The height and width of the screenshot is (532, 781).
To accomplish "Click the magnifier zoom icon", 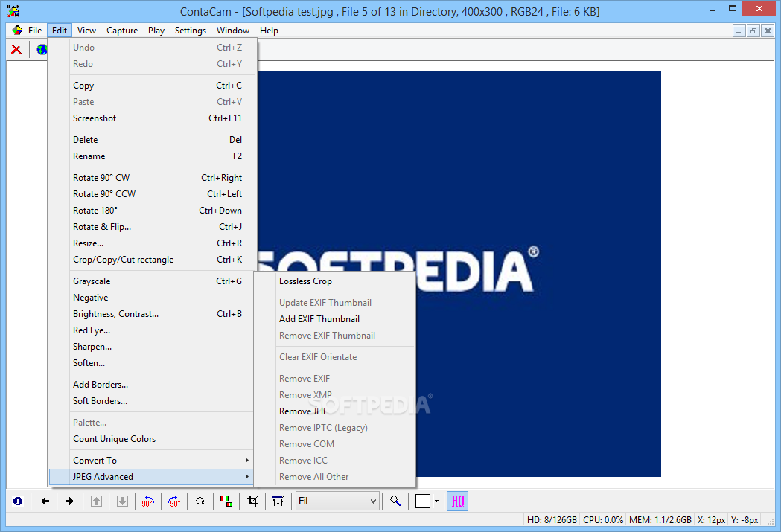I will pos(395,501).
